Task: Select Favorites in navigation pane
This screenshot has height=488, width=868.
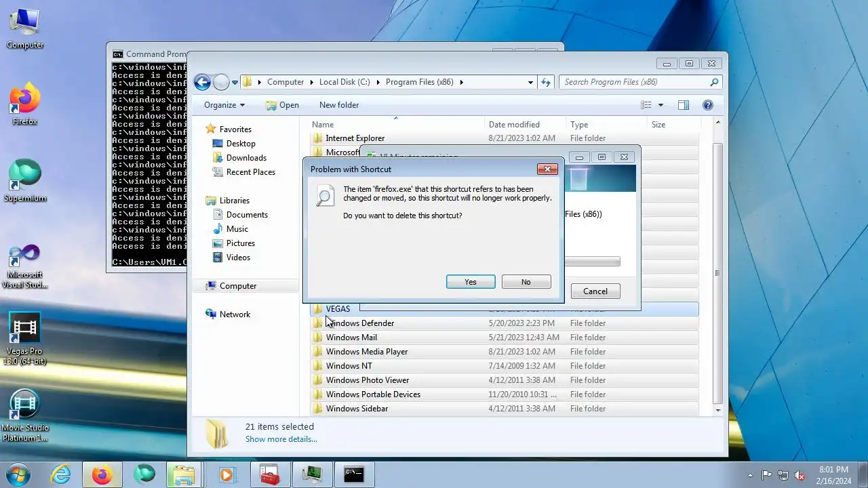Action: point(235,129)
